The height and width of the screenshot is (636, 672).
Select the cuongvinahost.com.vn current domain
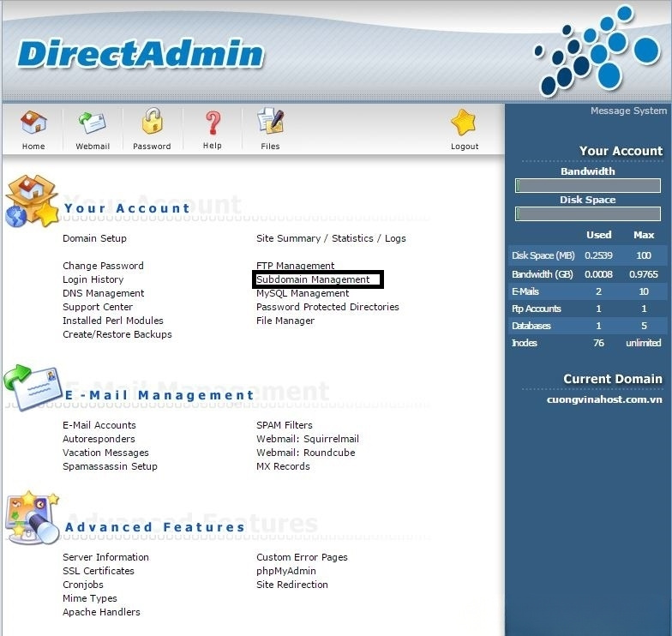[x=604, y=399]
